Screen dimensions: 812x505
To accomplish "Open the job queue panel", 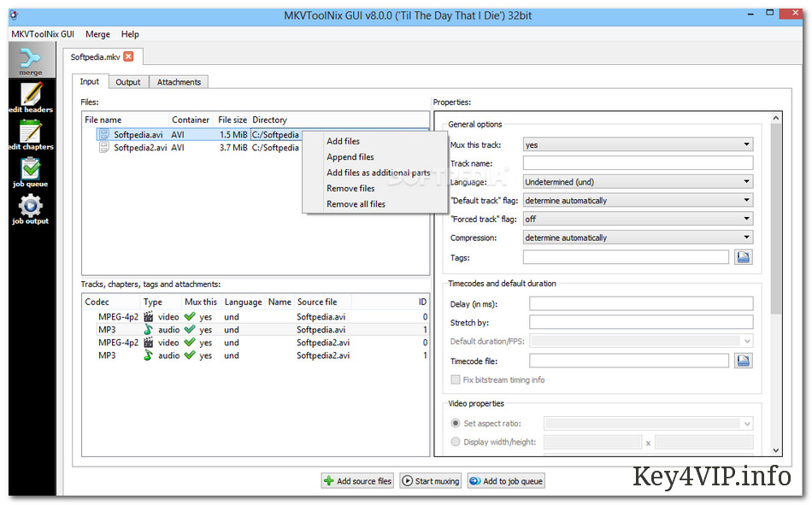I will (x=31, y=172).
